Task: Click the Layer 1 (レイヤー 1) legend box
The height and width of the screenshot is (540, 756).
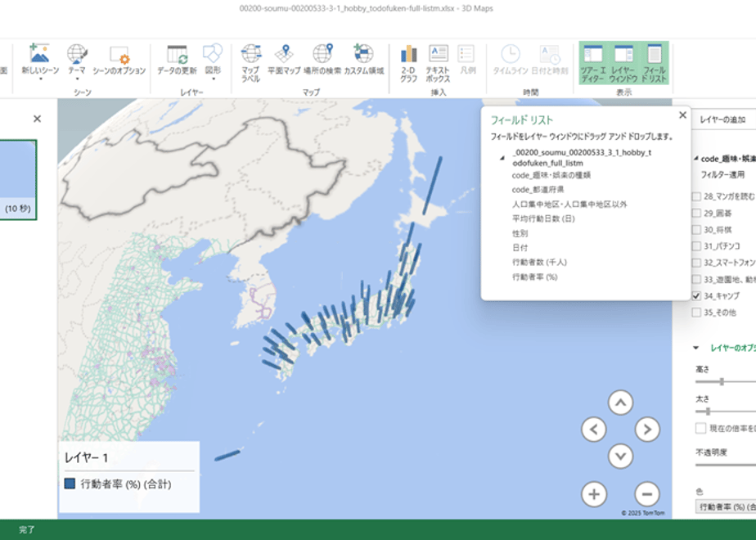Action: pyautogui.click(x=128, y=477)
